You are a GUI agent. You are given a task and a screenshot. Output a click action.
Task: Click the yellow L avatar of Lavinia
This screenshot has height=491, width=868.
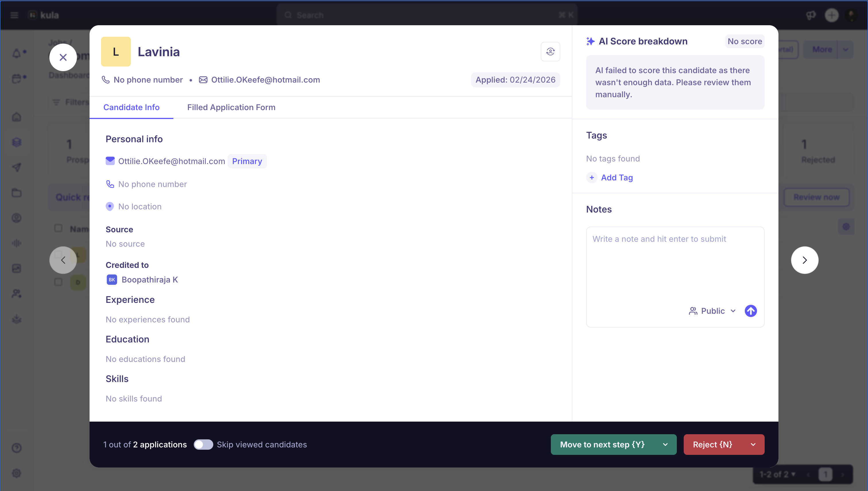pyautogui.click(x=116, y=52)
